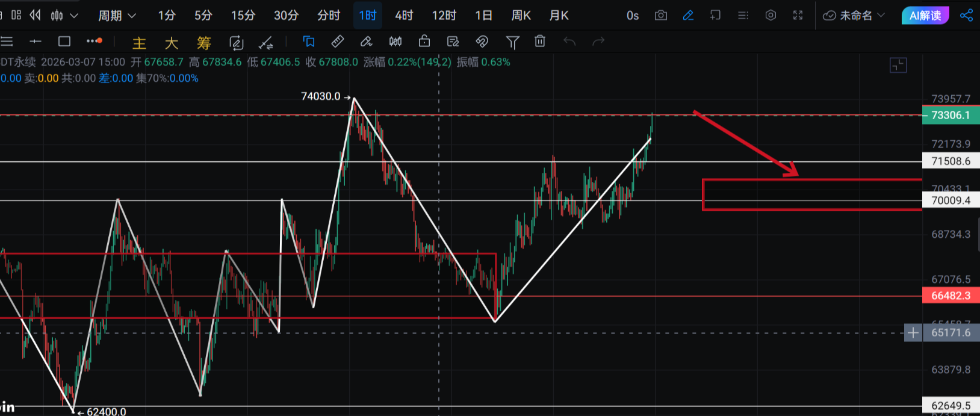Select the ruler measurement tool

[338, 42]
